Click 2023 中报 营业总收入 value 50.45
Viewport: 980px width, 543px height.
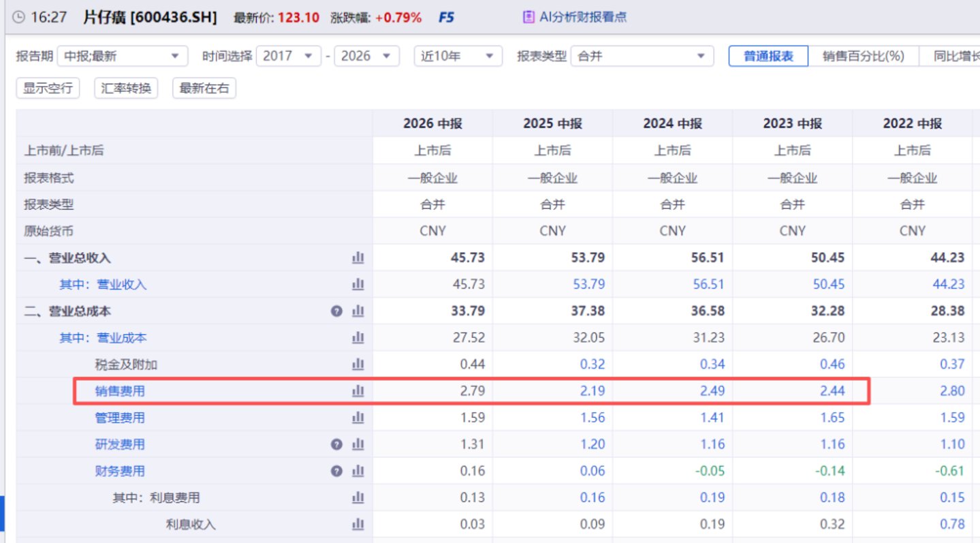pyautogui.click(x=829, y=258)
